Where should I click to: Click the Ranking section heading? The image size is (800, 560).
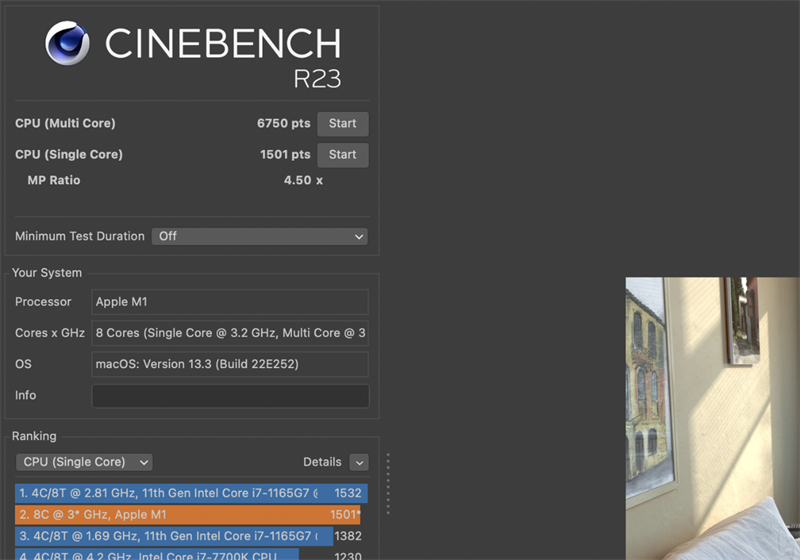click(x=34, y=436)
